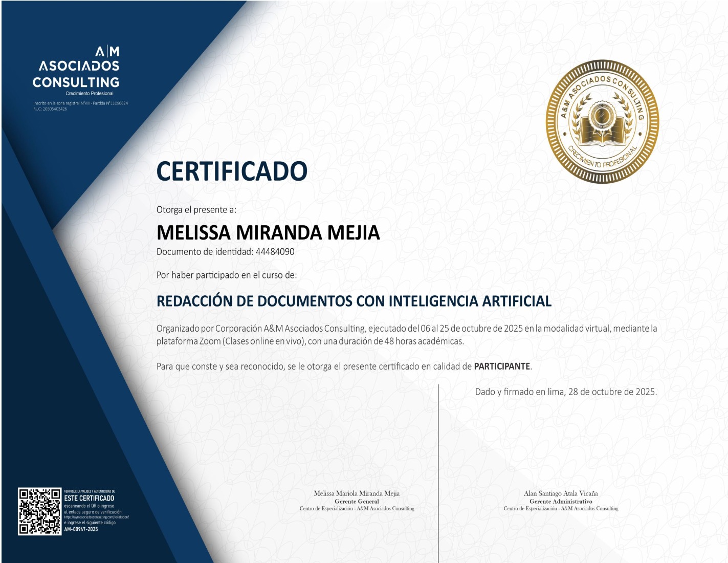The width and height of the screenshot is (728, 563).
Task: Click the 'Crecimiento Profesional' tagline under logo
Action: click(x=90, y=94)
